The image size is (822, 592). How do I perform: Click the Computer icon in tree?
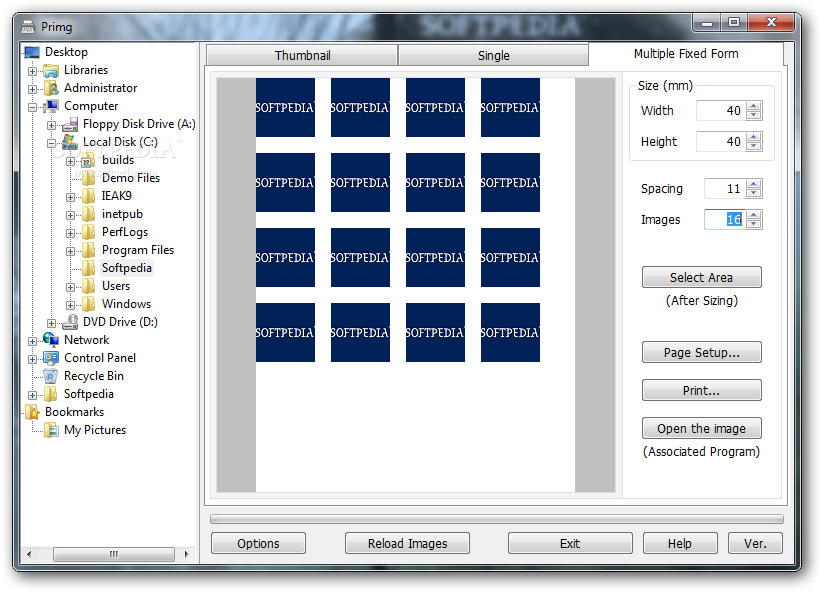[51, 106]
